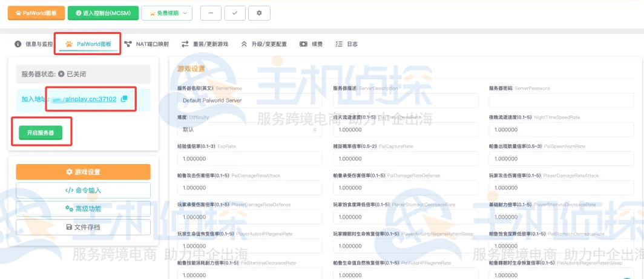The height and width of the screenshot is (279, 644).
Task: Click the PalDamageRateAttack input field
Action: [x=250, y=188]
